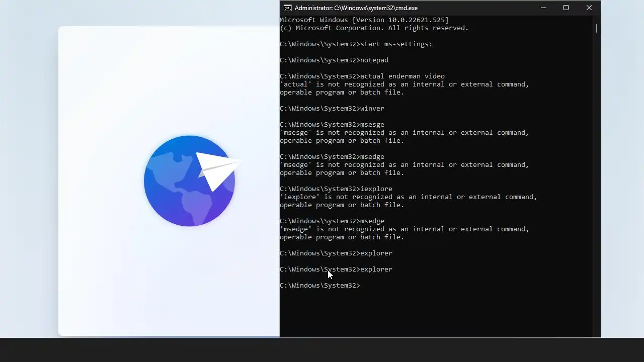Click the "'iexplore' is not recognized" error line
Viewport: 644px width, 362px height.
(x=409, y=197)
